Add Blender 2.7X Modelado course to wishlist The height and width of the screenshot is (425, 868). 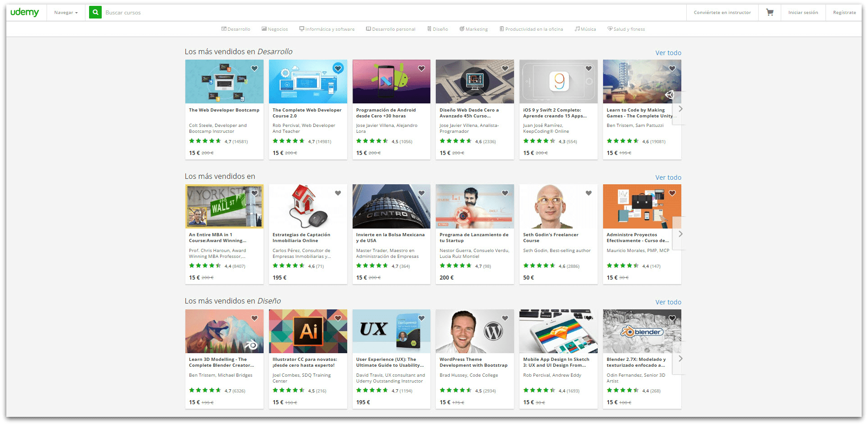pyautogui.click(x=672, y=318)
